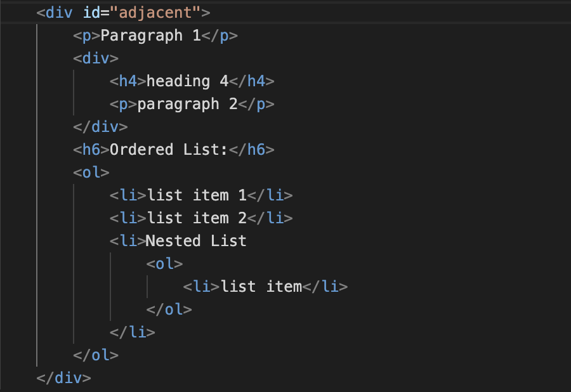Click the opening div id tag name
The width and height of the screenshot is (571, 392).
click(x=60, y=13)
